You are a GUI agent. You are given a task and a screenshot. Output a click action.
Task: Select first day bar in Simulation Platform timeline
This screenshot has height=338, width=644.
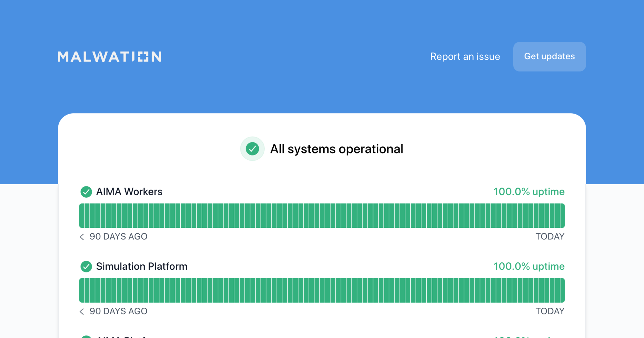[x=82, y=290]
